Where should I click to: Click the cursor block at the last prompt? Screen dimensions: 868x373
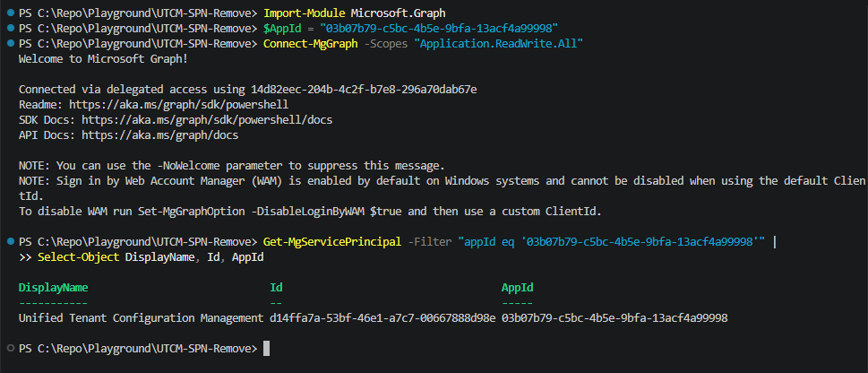[x=266, y=349]
